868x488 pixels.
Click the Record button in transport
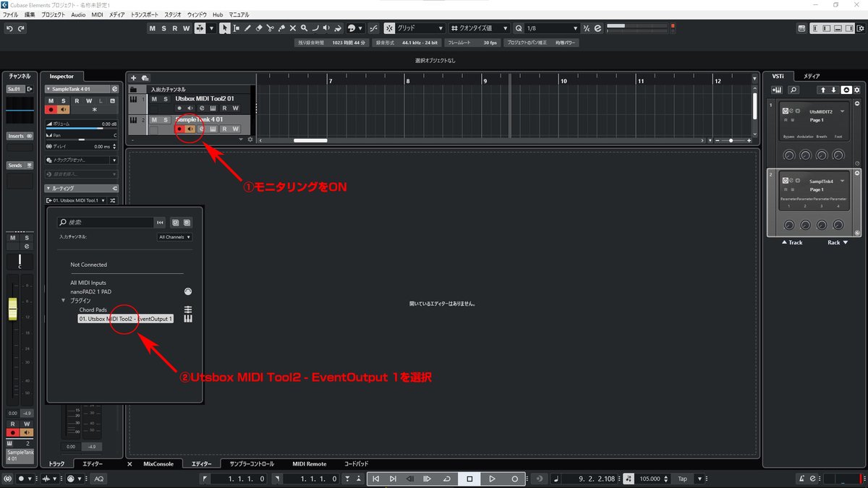pyautogui.click(x=515, y=479)
